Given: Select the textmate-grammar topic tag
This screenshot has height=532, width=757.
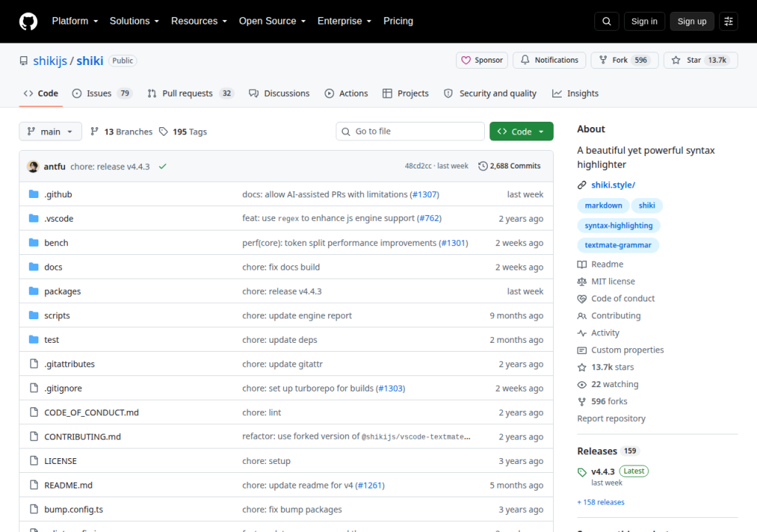Looking at the screenshot, I should [618, 245].
